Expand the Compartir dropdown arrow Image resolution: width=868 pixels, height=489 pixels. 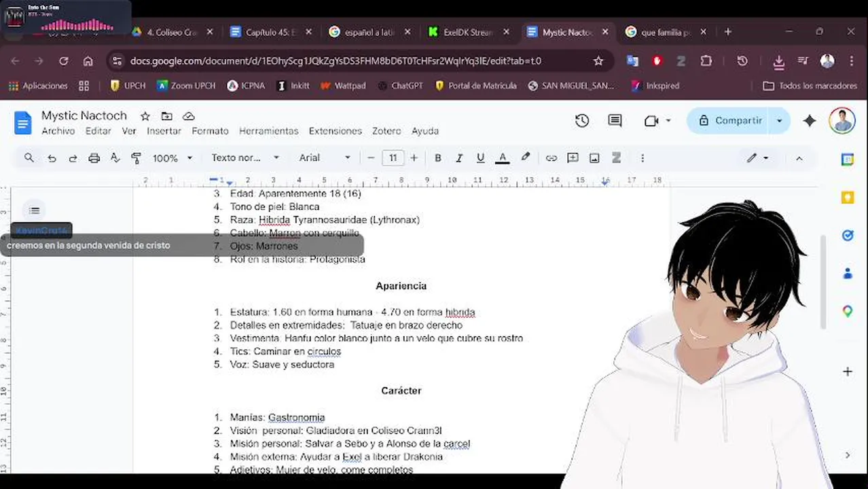coord(780,121)
